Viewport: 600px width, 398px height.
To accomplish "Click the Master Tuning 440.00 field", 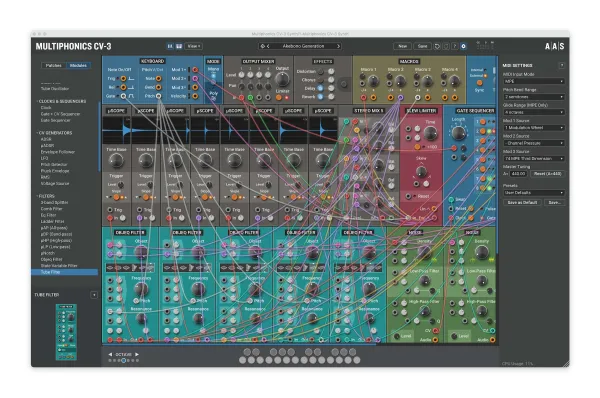I will coord(518,173).
